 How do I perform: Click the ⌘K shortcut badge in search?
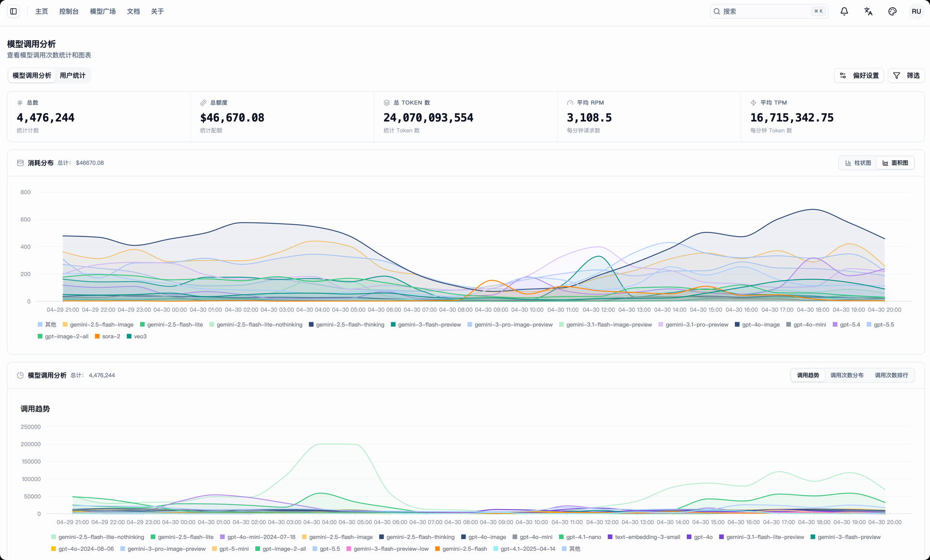[x=819, y=11]
